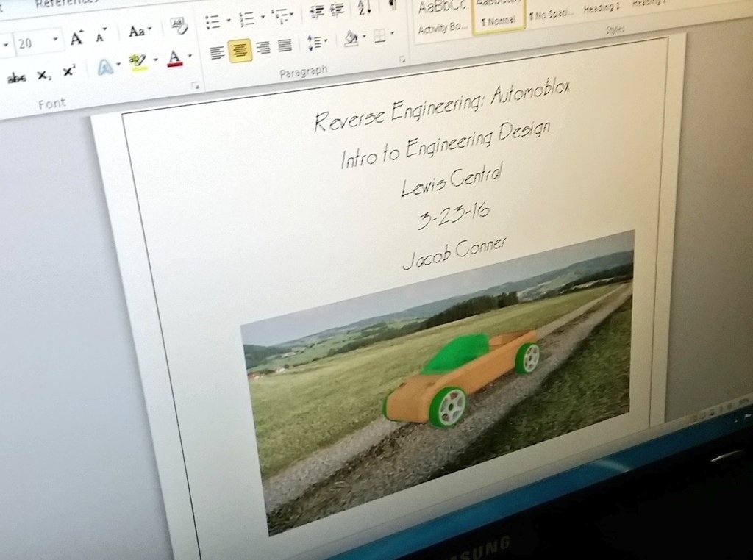Screen dimensions: 753x560
Task: Apply the Activity Bo... style
Action: tap(442, 18)
